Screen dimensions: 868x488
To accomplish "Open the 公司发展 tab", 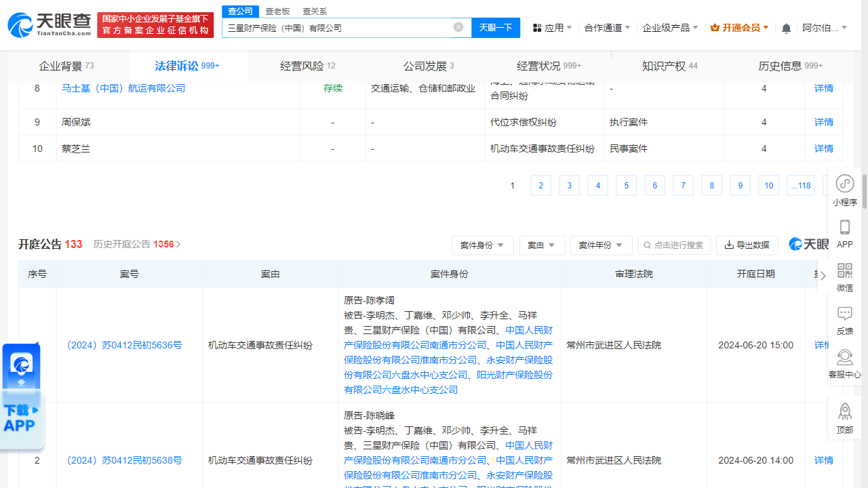I will (x=429, y=66).
